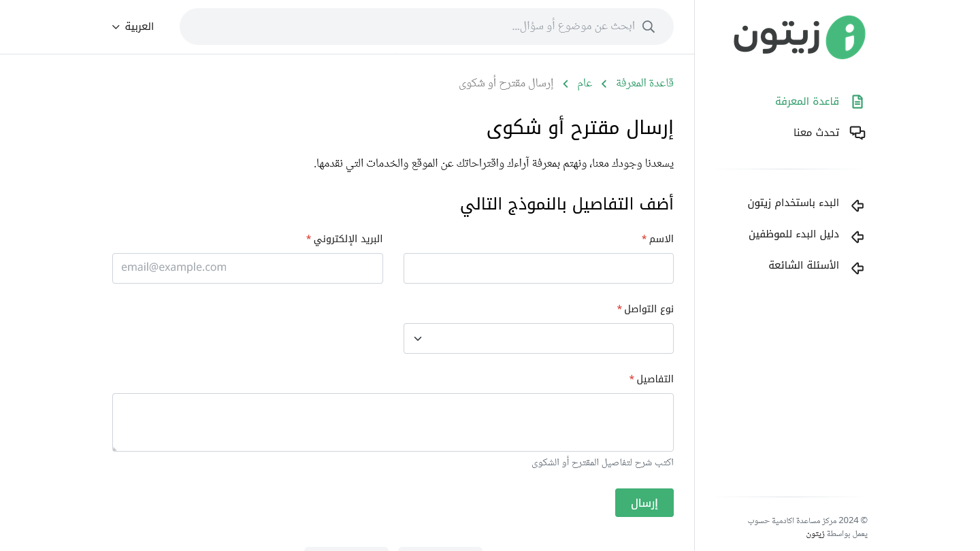Screen dimensions: 980x551
Task: Open the الأسئلة الشائعة sidebar link
Action: coord(804,265)
